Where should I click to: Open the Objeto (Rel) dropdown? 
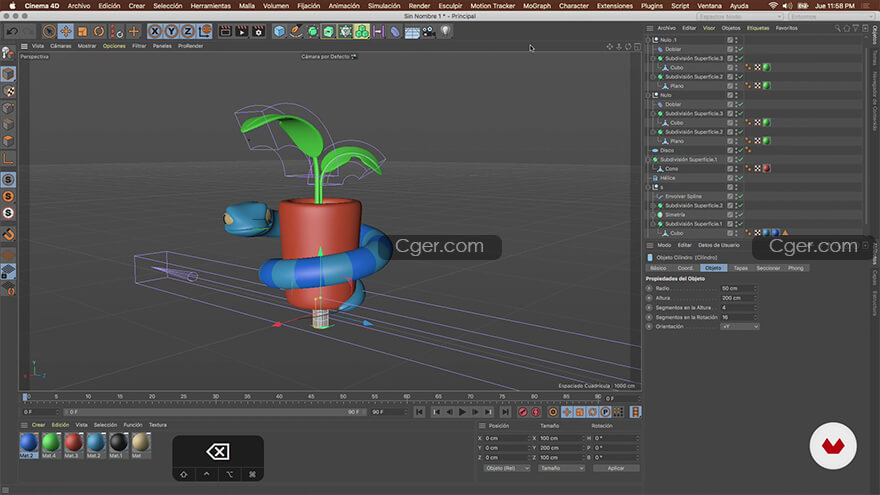coord(507,468)
